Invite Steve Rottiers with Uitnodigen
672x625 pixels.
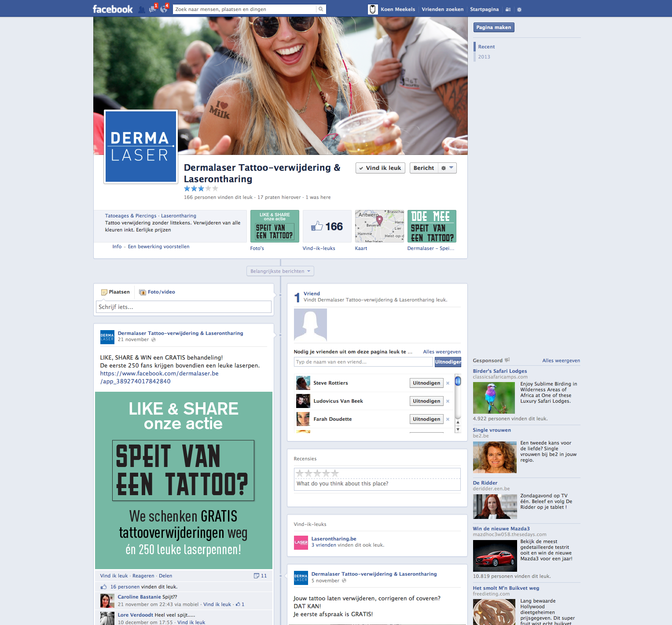point(426,383)
